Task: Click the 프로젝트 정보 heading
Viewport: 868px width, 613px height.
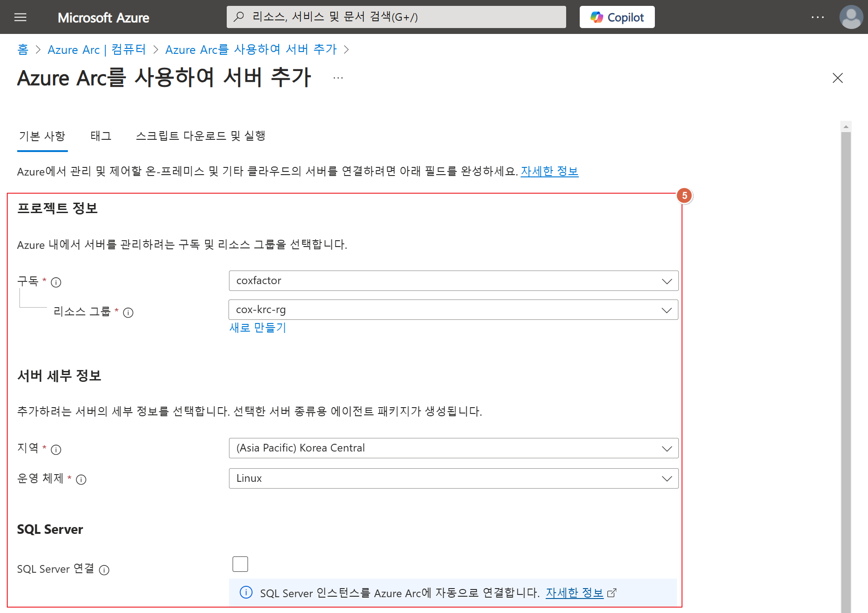Action: (57, 208)
